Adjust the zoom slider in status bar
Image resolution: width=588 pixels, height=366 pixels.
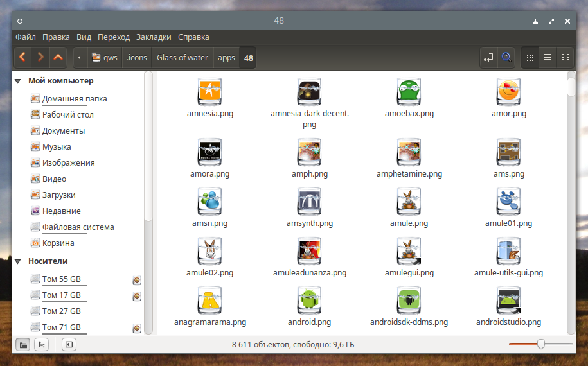pos(540,344)
